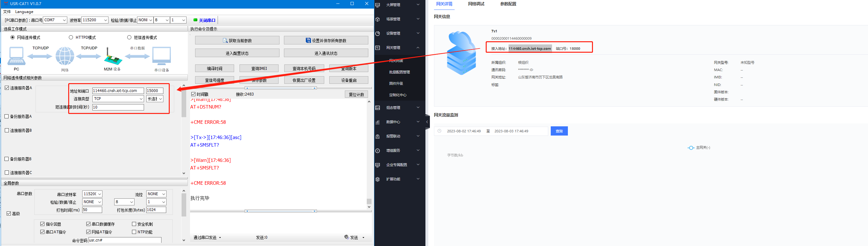The image size is (868, 246).
Task: Enable the 安全机制 checkbox
Action: pos(134,224)
